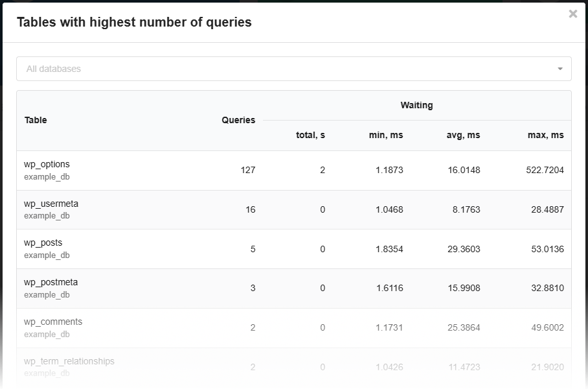Sort by the Table column header
588x389 pixels.
pyautogui.click(x=36, y=120)
